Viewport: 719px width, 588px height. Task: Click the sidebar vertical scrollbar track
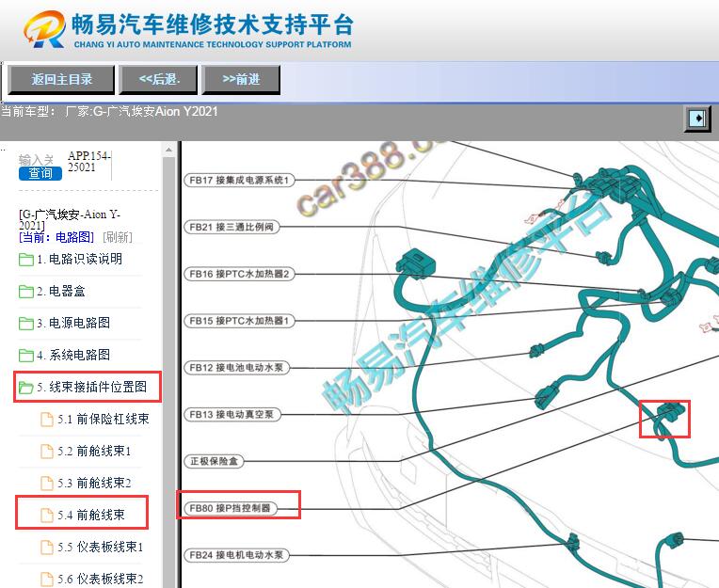click(x=168, y=373)
